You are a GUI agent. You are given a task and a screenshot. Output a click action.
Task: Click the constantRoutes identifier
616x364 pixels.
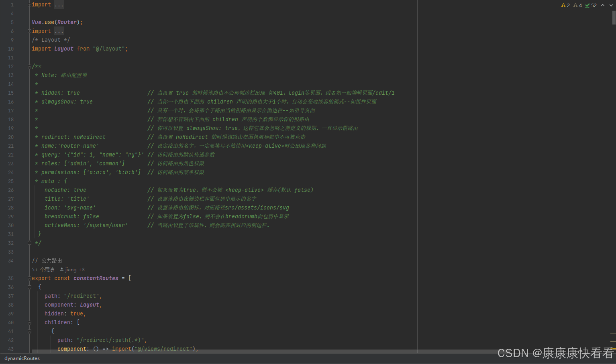coord(96,279)
